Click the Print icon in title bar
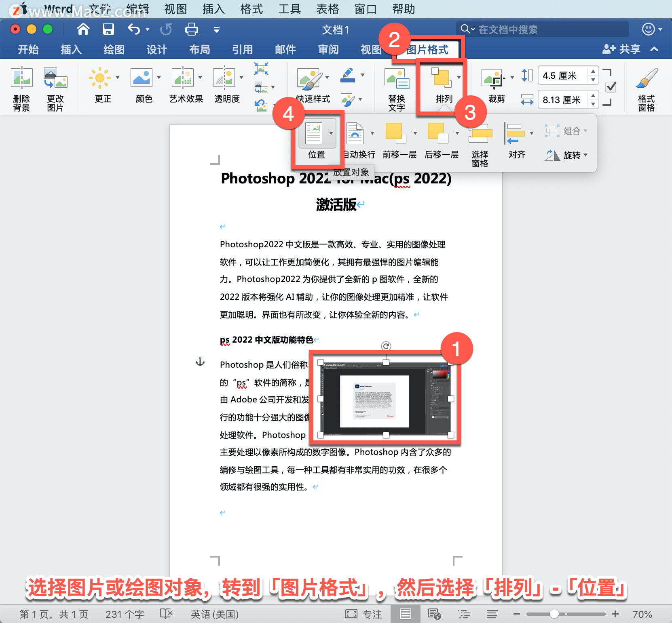Screen dimensions: 672x623 point(191,29)
